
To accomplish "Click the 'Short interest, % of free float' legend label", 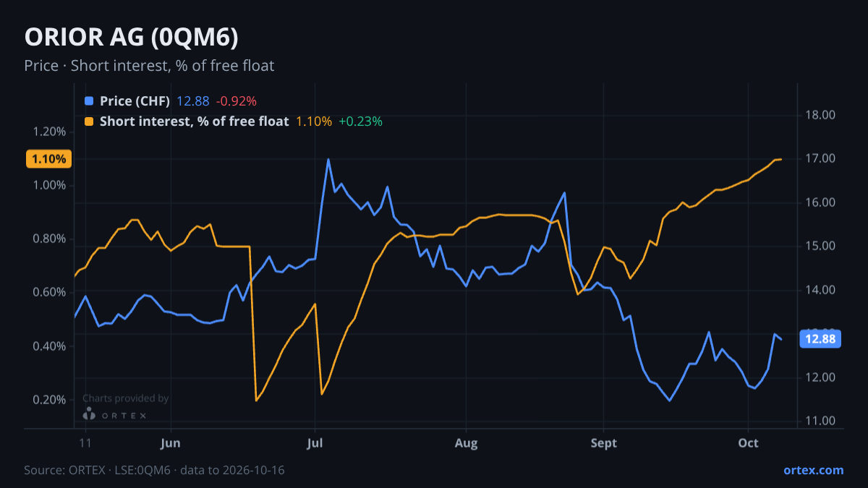I will 194,121.
